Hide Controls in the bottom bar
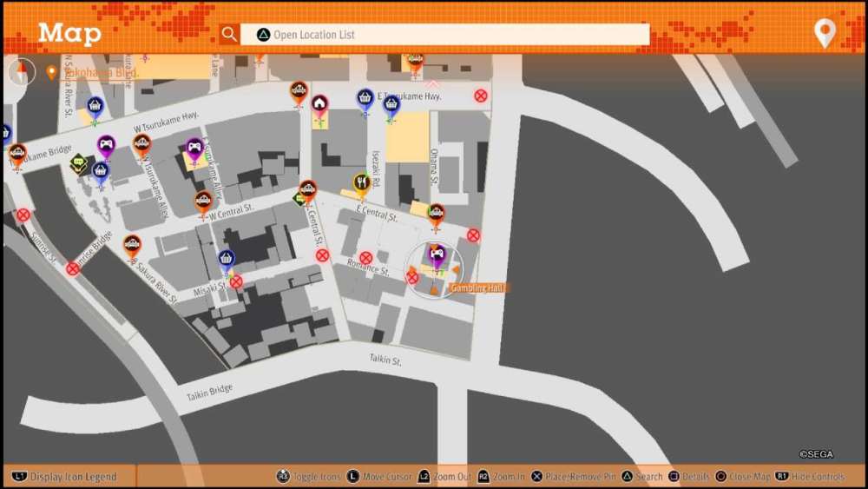 click(808, 477)
